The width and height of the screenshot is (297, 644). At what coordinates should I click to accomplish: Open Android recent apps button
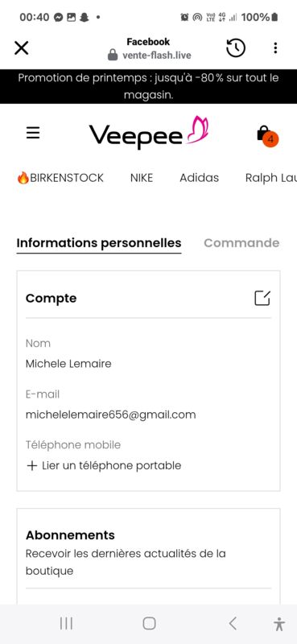click(x=66, y=623)
